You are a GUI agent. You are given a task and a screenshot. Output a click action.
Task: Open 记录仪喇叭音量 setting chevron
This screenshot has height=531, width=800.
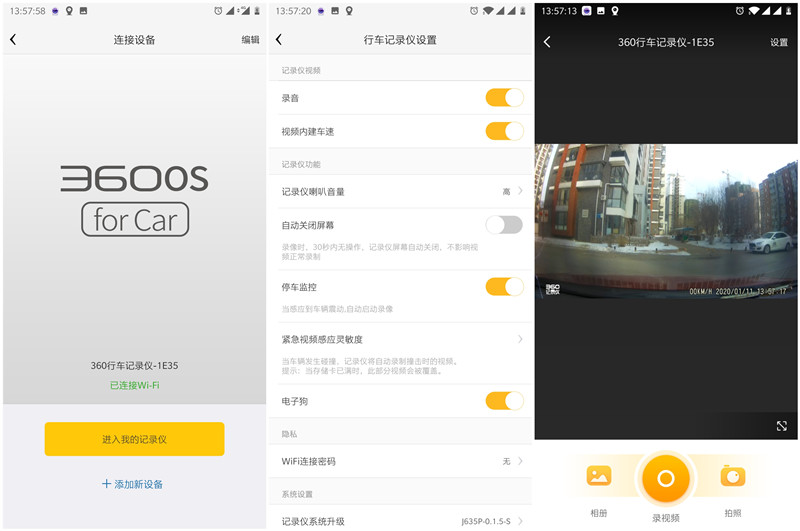(x=520, y=191)
